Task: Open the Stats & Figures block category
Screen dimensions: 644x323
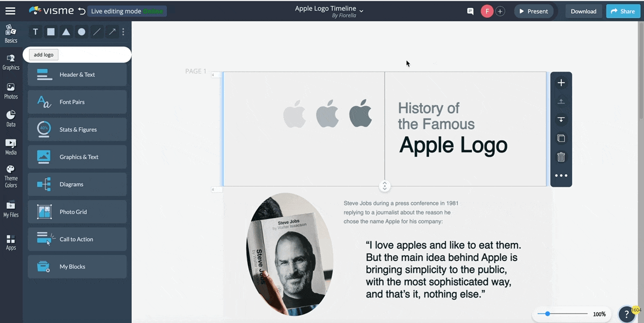Action: click(78, 129)
